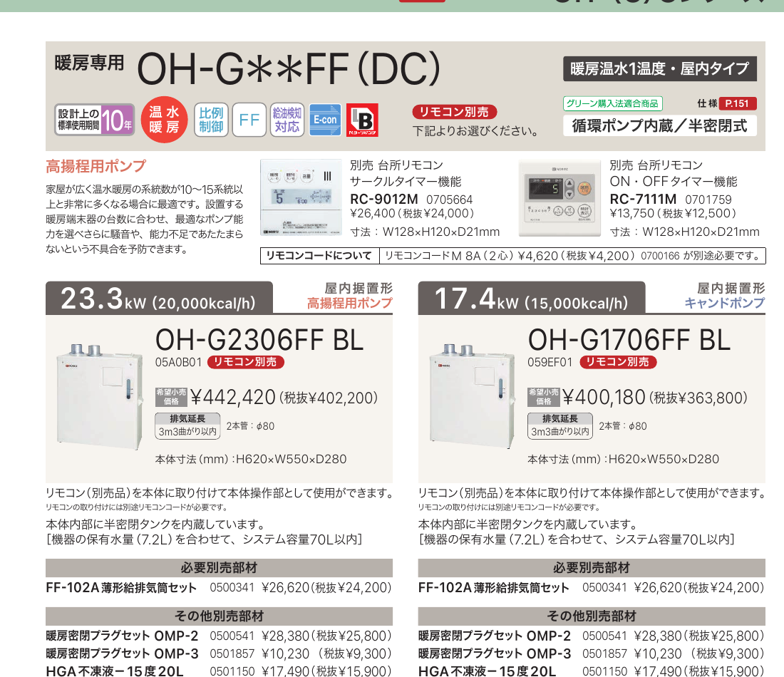Click the red BL certification mark icon
The width and height of the screenshot is (784, 677).
363,120
